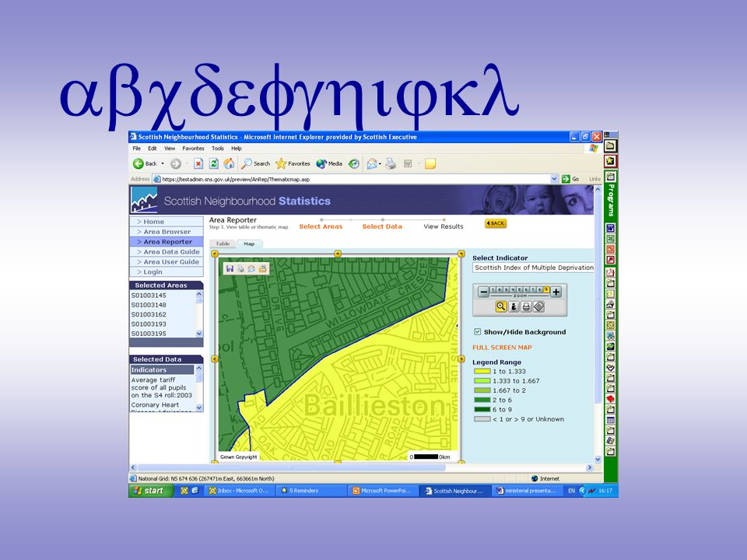Pan map northeast with top-right corner arrow
The width and height of the screenshot is (747, 560).
click(x=461, y=254)
